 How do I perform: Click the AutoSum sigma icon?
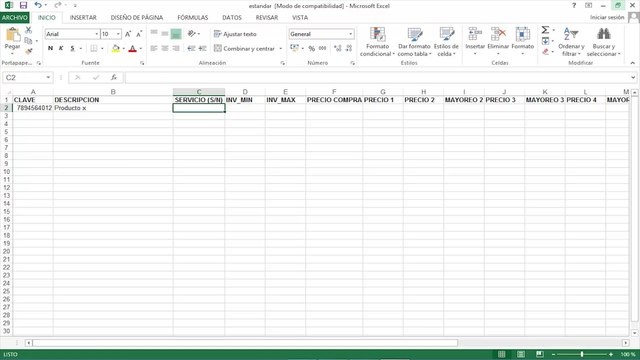(545, 30)
